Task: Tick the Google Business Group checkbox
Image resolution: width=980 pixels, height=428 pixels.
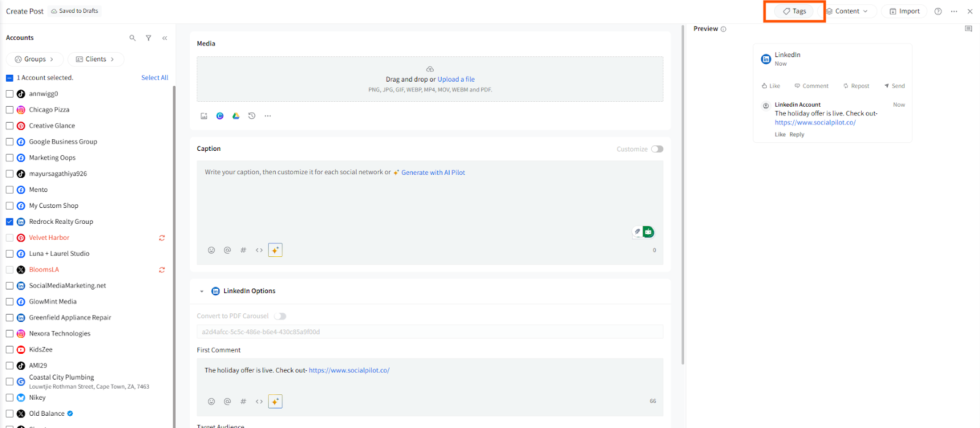Action: click(10, 142)
